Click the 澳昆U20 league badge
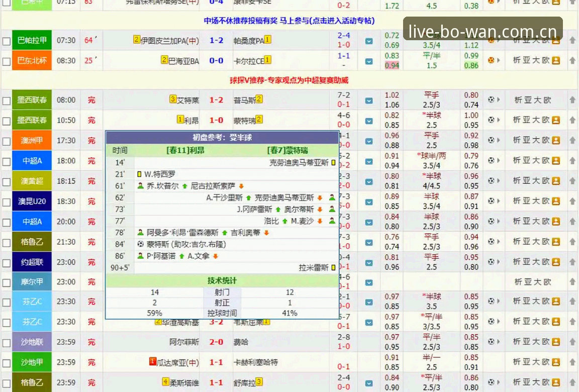The image size is (579, 392). coord(32,201)
